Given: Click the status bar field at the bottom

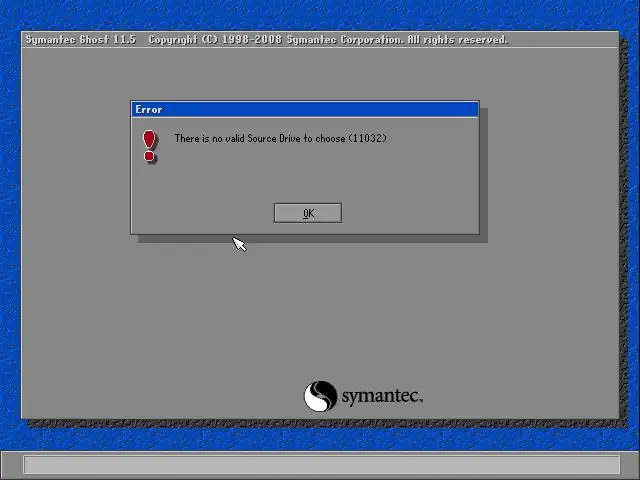Looking at the screenshot, I should point(322,465).
